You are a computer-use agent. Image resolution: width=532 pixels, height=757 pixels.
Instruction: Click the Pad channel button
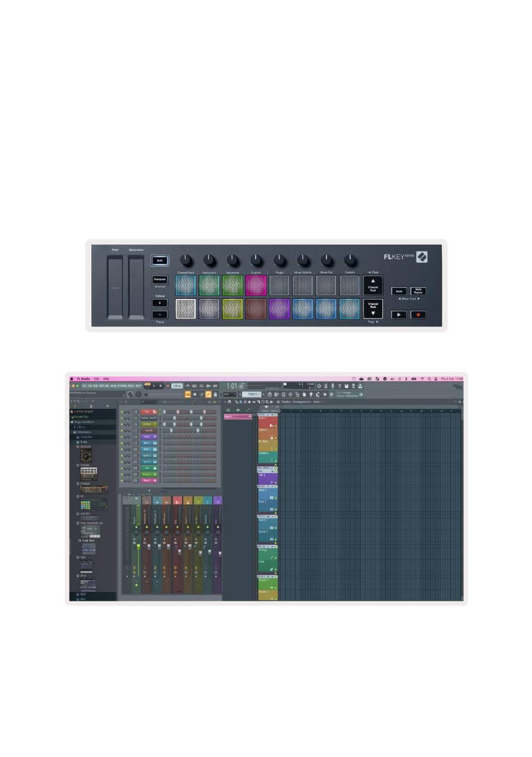[149, 468]
